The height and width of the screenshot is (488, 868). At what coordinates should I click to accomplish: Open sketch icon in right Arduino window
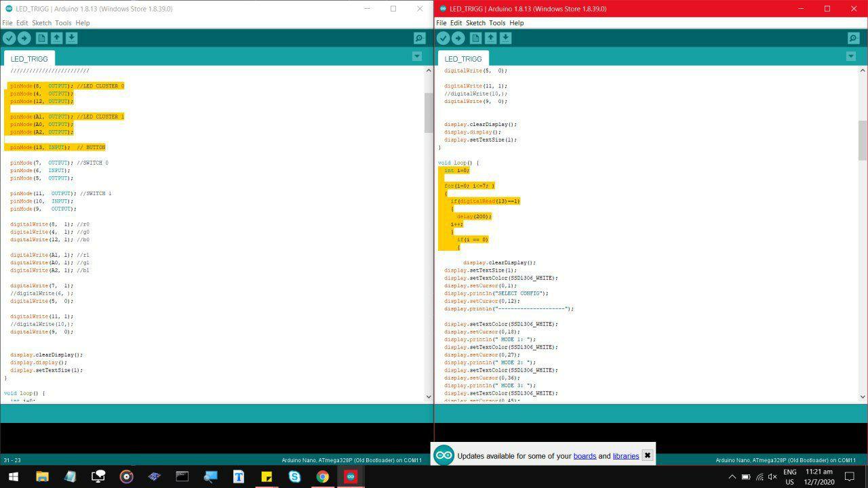[490, 39]
